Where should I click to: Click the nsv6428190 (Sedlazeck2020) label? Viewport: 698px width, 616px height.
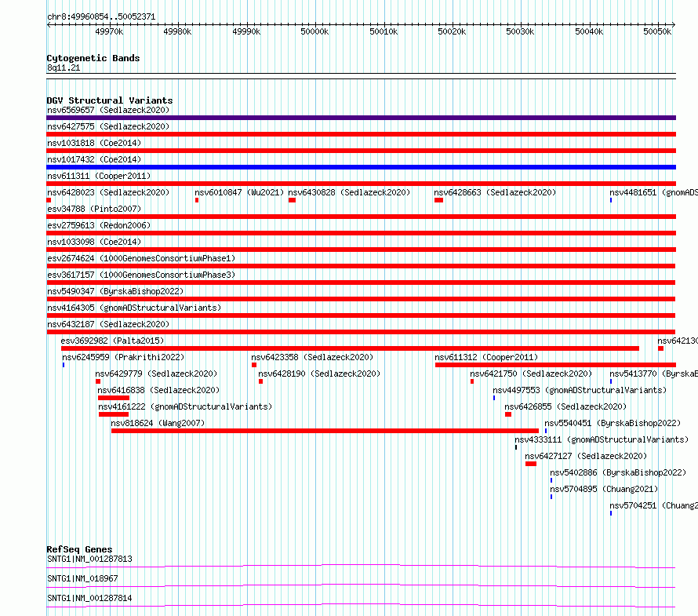[x=319, y=374]
